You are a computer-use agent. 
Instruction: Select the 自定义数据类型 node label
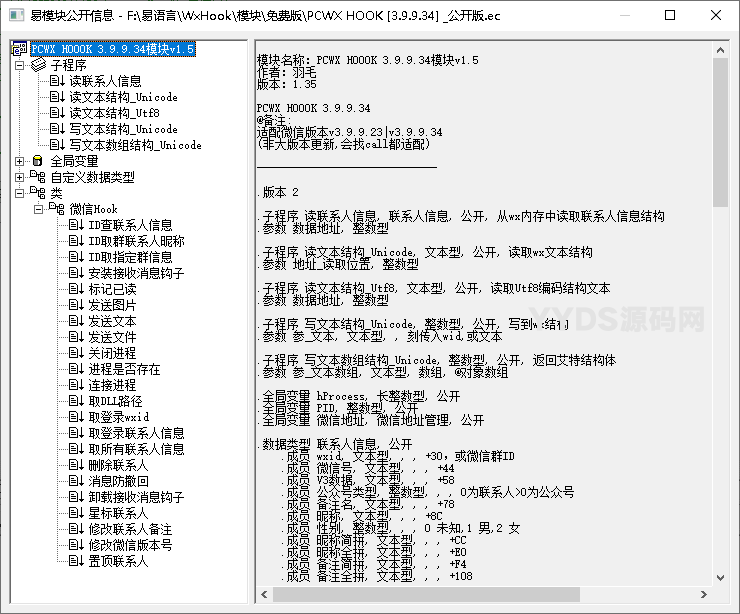coord(92,177)
